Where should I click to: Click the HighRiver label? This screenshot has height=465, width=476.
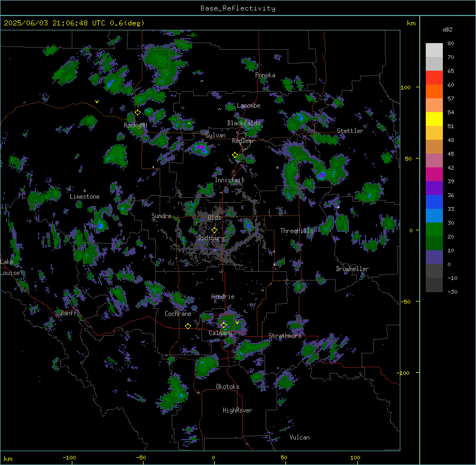point(237,410)
